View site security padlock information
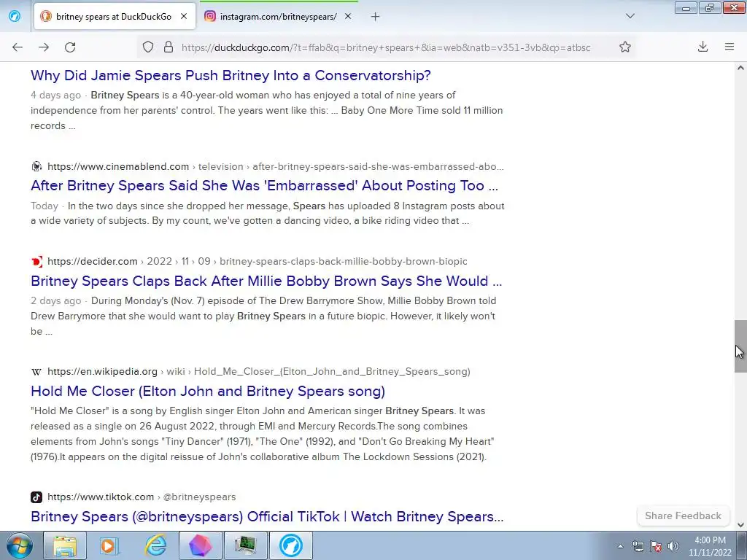This screenshot has width=747, height=560. tap(169, 47)
